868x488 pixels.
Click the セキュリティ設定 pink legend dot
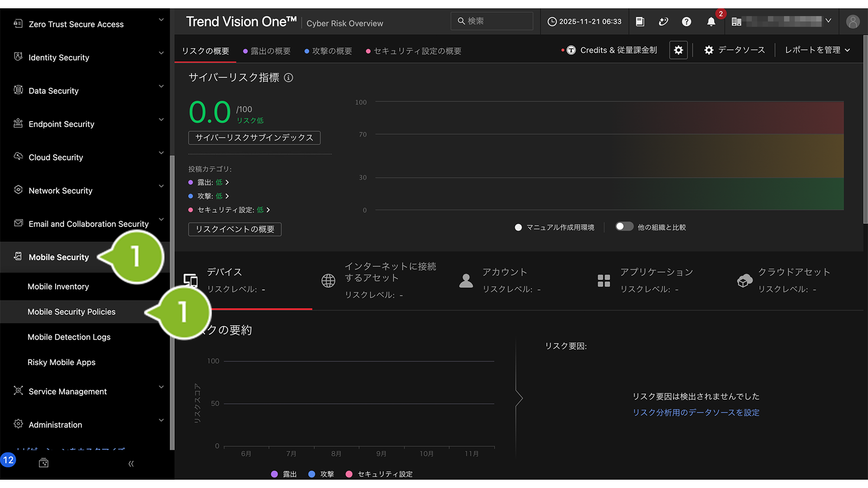click(x=349, y=474)
